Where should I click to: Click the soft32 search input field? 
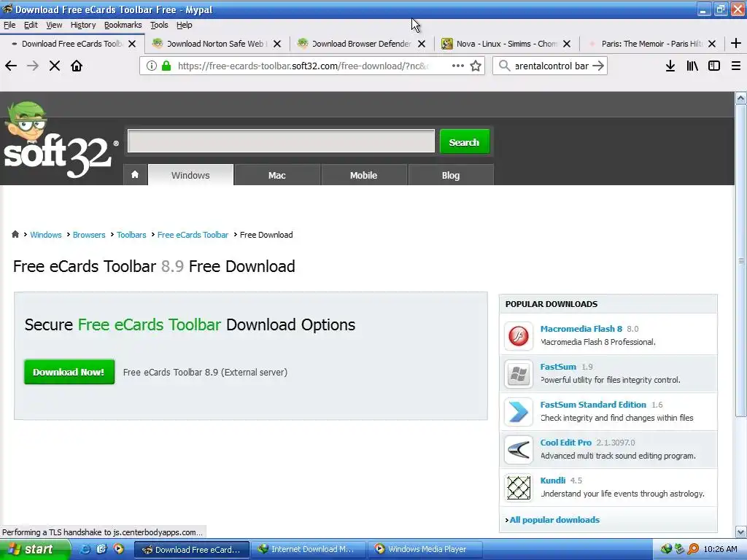click(281, 141)
